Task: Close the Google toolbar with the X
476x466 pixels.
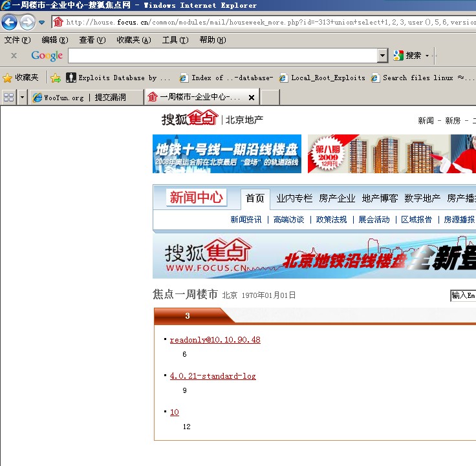Action: [x=14, y=56]
